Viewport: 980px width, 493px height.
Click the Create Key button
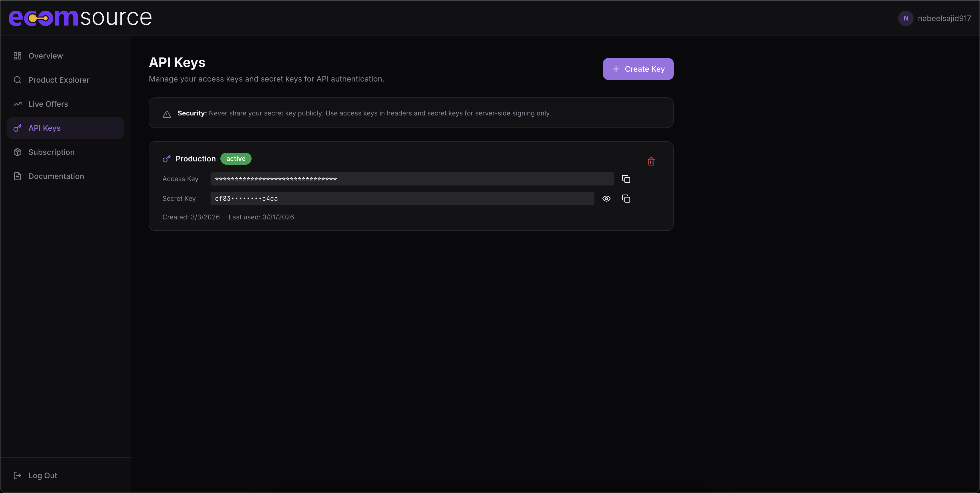point(638,69)
